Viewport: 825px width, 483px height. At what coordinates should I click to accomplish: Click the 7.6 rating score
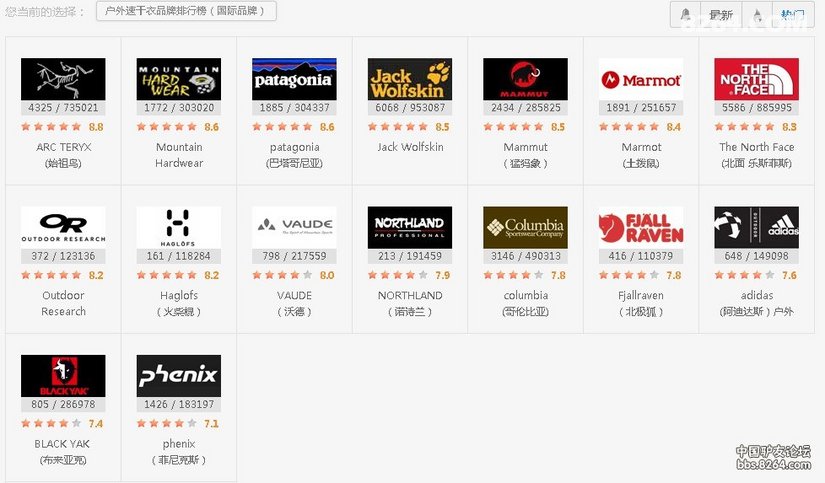click(x=789, y=275)
